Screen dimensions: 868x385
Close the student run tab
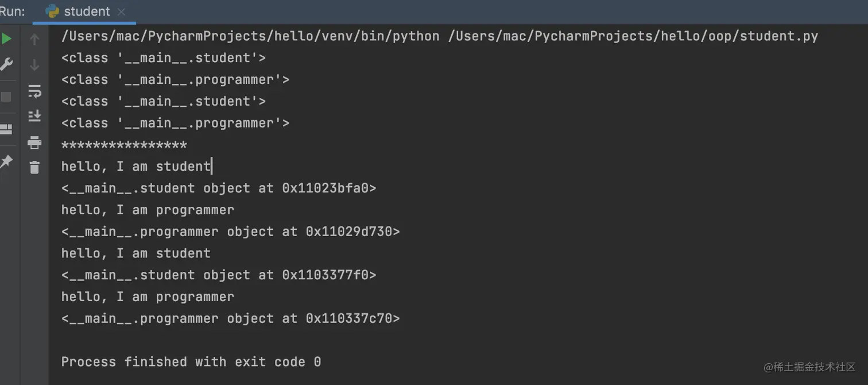121,11
